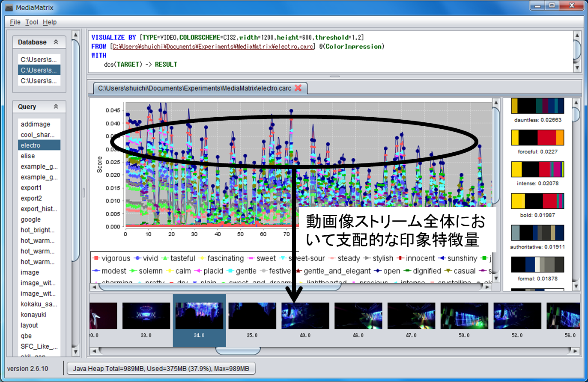588x382 pixels.
Task: Open the Help menu
Action: coord(50,22)
